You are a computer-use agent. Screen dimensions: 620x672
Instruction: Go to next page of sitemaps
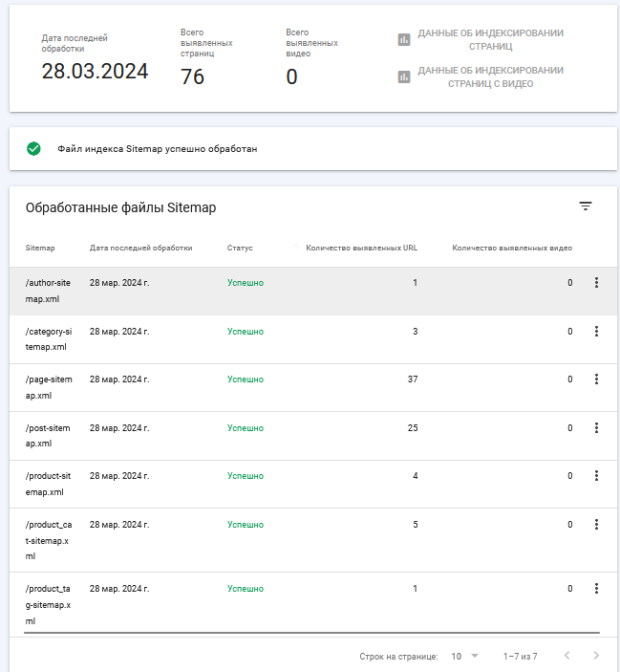(596, 656)
